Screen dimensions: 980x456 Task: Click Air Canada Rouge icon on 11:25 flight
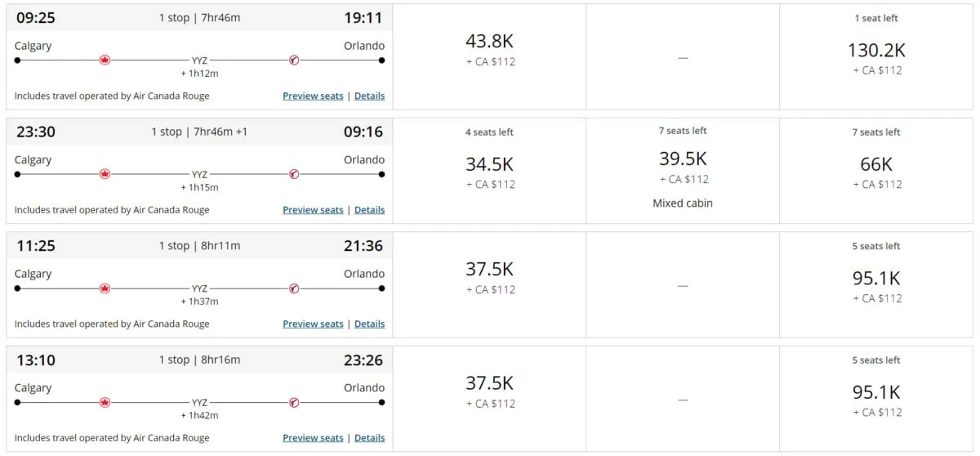point(294,288)
